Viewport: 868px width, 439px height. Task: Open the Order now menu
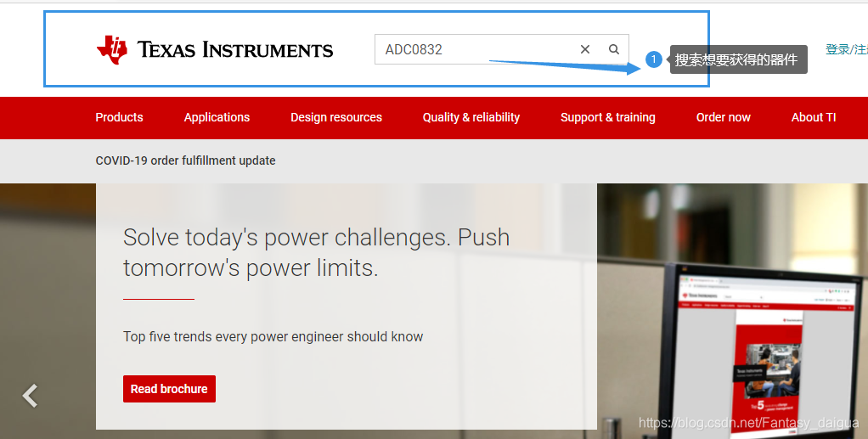pos(723,117)
